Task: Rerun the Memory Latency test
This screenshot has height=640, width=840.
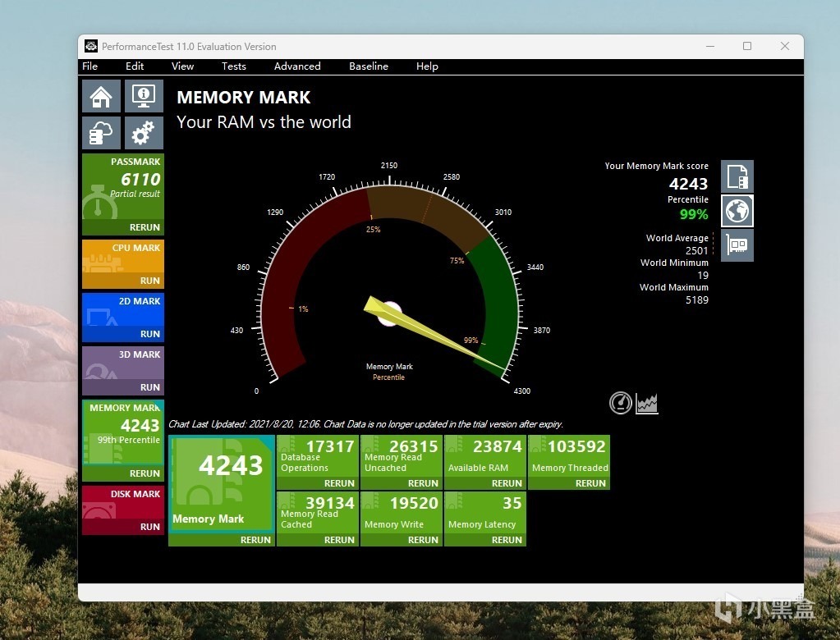Action: 485,540
